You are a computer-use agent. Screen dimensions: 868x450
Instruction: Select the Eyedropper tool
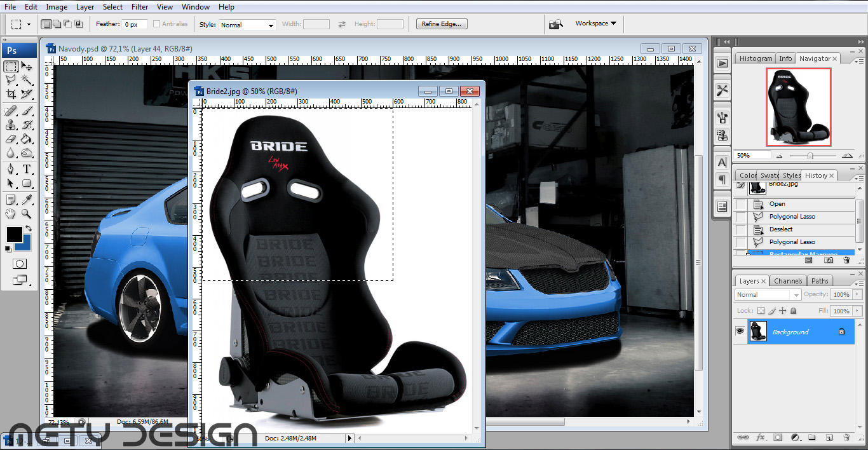click(27, 200)
